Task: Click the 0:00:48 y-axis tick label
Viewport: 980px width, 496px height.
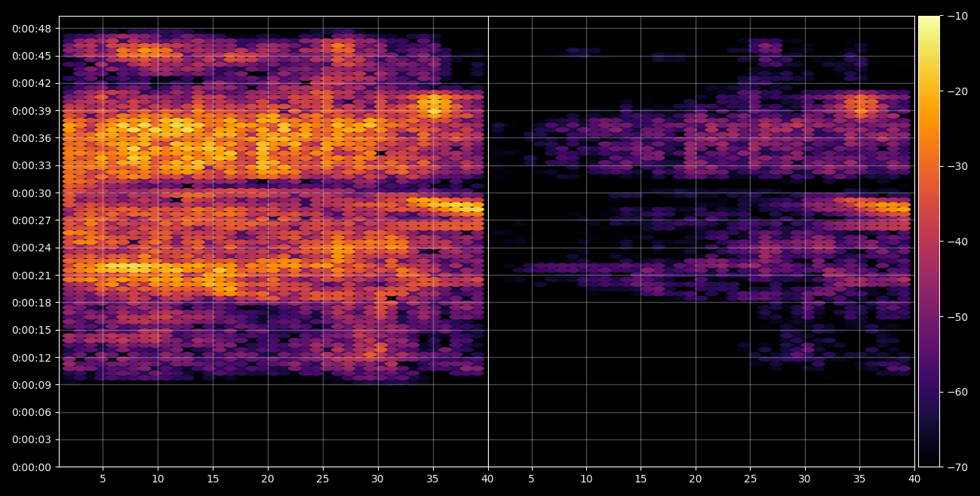Action: pos(32,29)
